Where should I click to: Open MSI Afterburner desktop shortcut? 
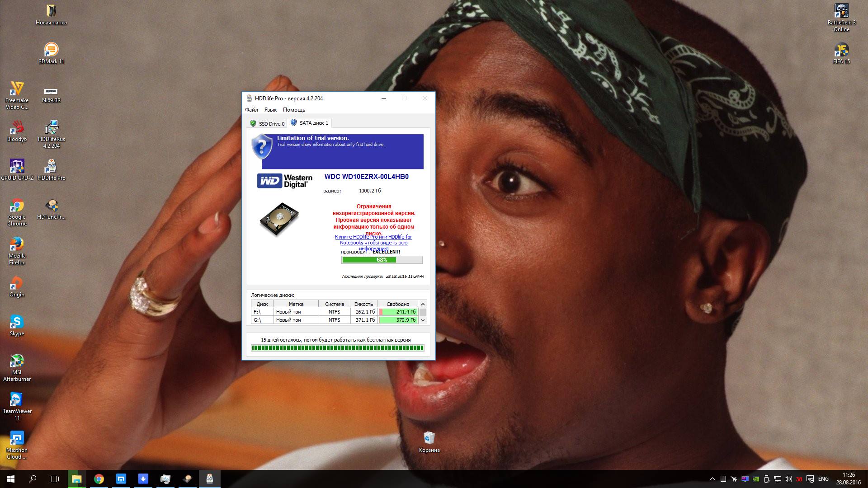[x=17, y=361]
